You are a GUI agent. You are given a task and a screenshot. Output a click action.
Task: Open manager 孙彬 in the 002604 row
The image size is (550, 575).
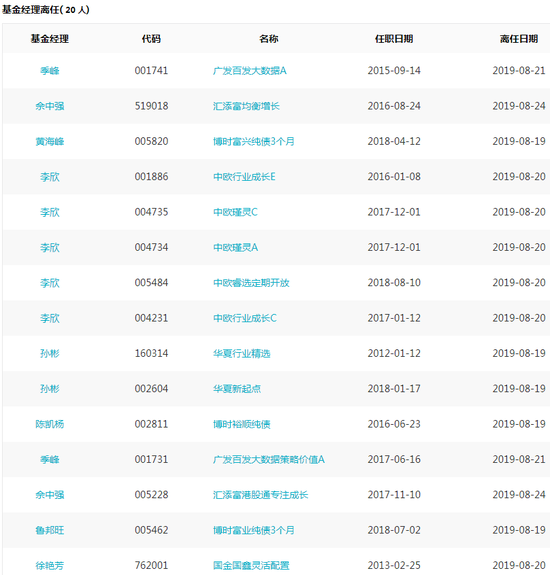click(x=50, y=389)
